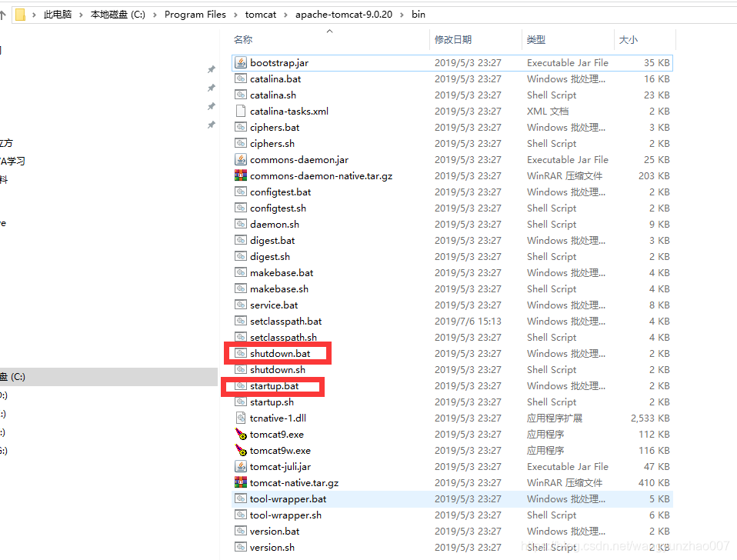Go to tomcat breadcrumb folder

261,15
